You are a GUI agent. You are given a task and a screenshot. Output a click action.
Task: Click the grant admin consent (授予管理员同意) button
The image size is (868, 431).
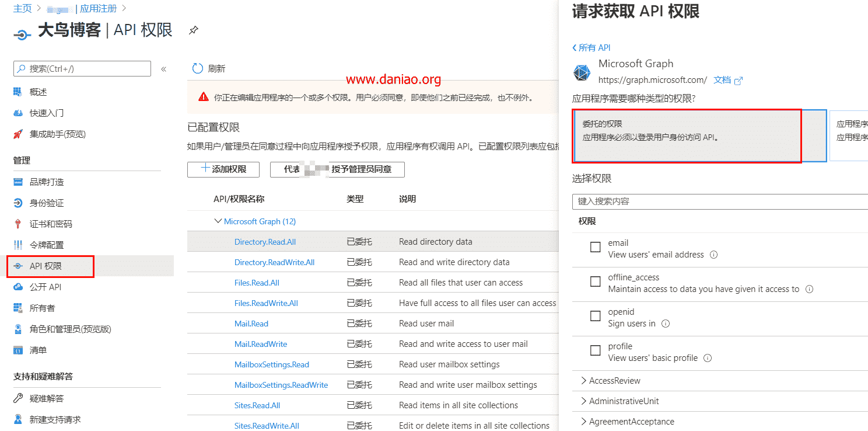(337, 169)
